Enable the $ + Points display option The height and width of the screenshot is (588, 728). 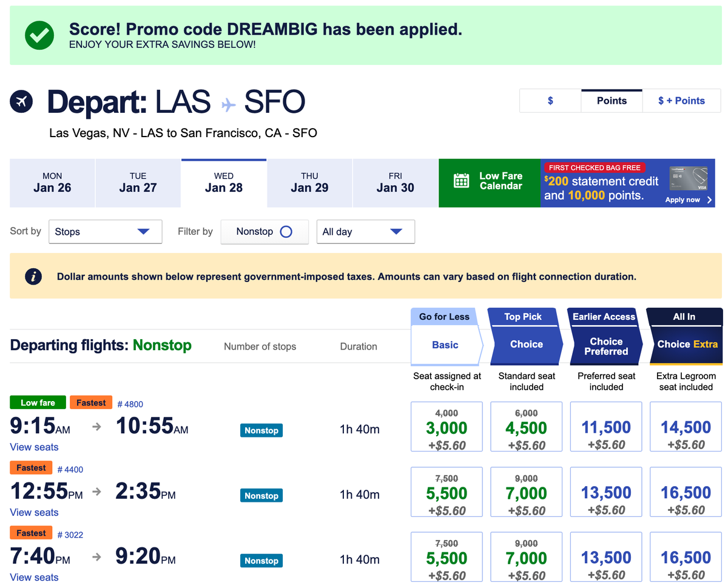(681, 101)
